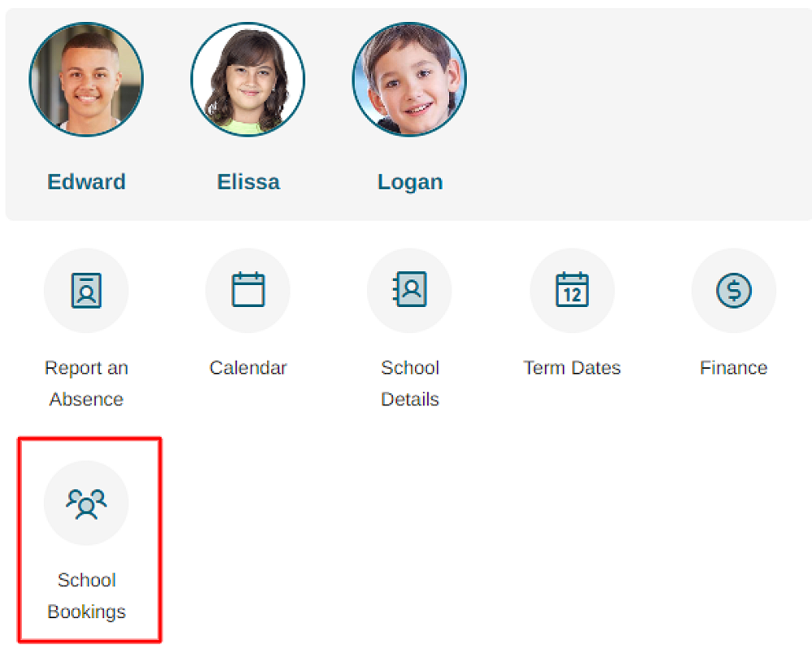This screenshot has width=812, height=662.
Task: Click the Finance dollar sign icon
Action: [733, 290]
